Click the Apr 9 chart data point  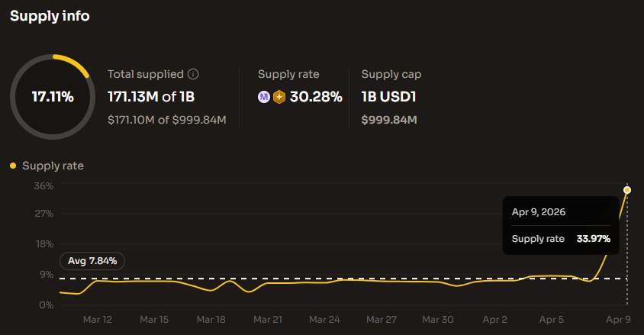(x=626, y=190)
